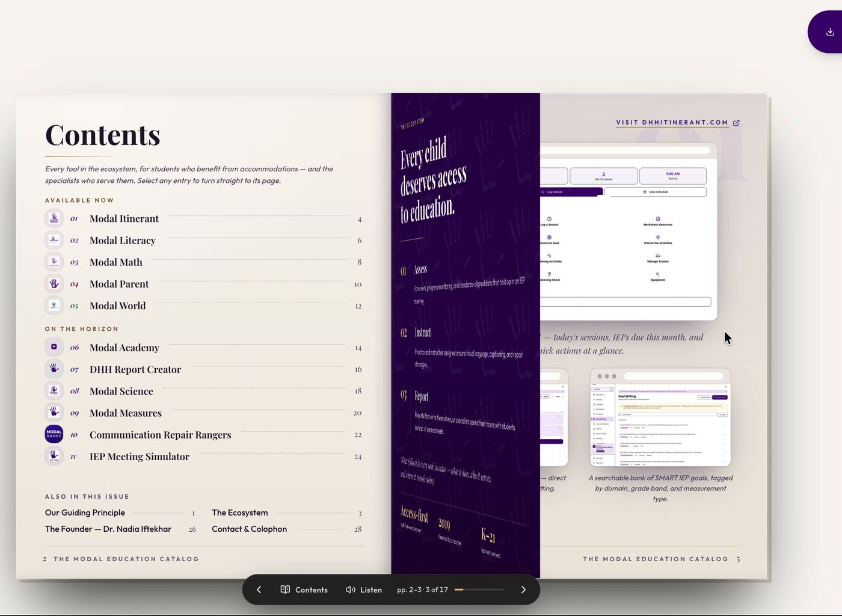Click the 'Every child deserves access to education.' headline

pyautogui.click(x=433, y=180)
